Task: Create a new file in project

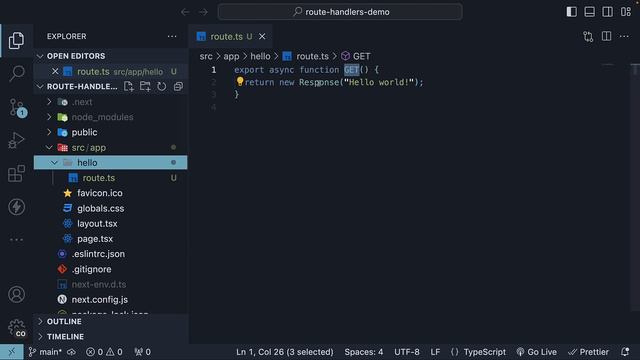Action: (x=129, y=86)
